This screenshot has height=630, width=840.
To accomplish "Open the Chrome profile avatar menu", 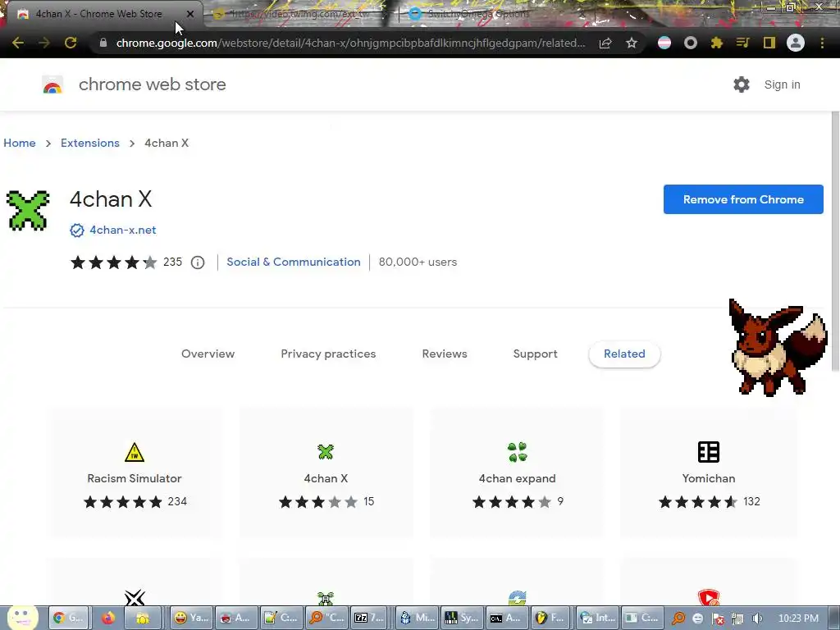I will point(796,43).
